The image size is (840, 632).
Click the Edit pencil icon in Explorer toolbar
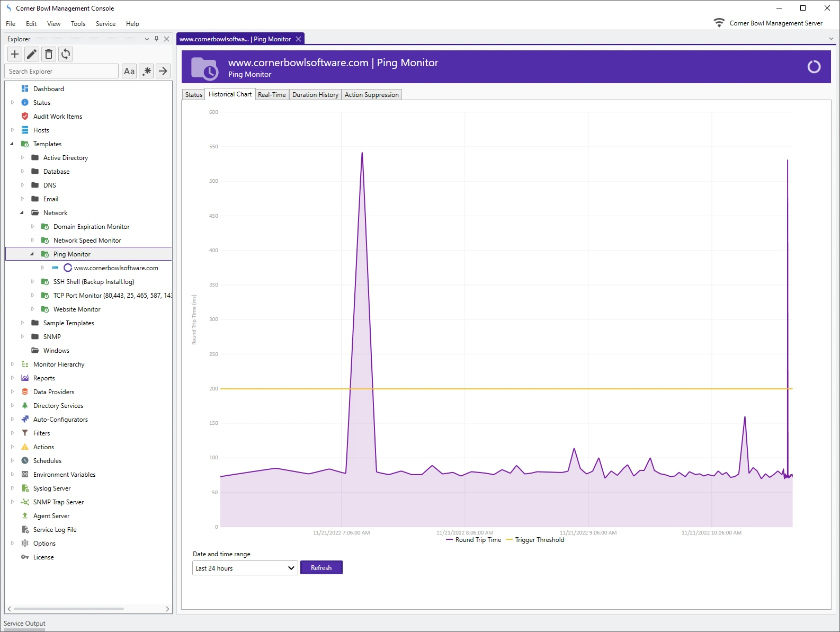tap(32, 54)
